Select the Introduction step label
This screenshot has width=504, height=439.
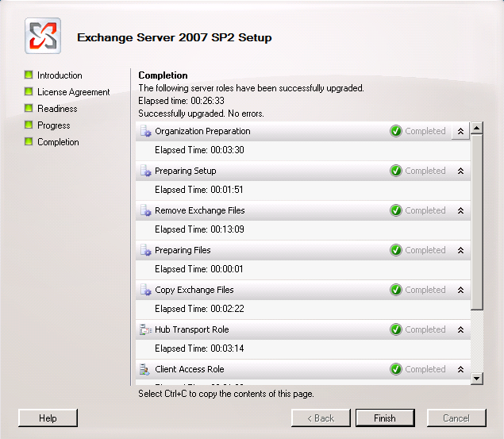pyautogui.click(x=60, y=75)
